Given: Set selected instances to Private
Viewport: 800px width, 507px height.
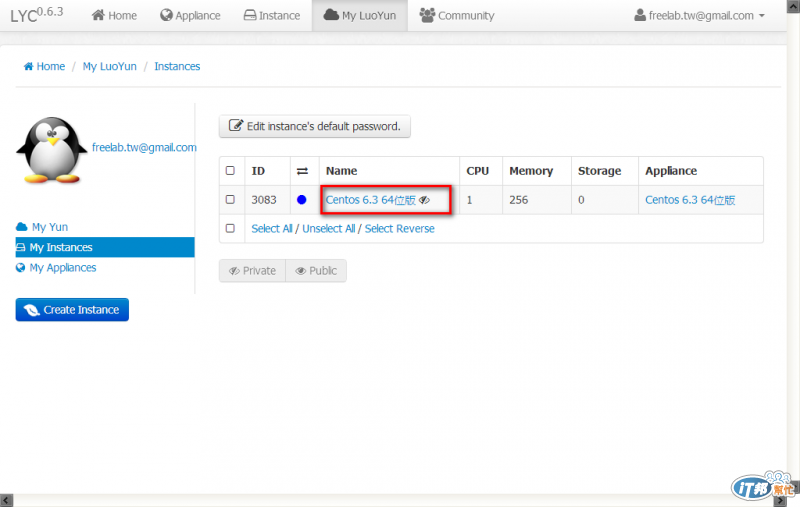Looking at the screenshot, I should (x=253, y=271).
